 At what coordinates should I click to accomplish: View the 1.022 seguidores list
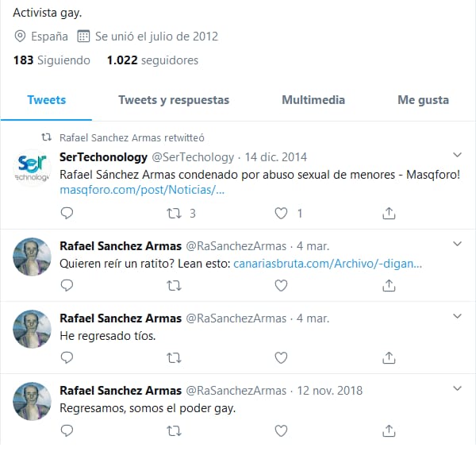tap(152, 60)
